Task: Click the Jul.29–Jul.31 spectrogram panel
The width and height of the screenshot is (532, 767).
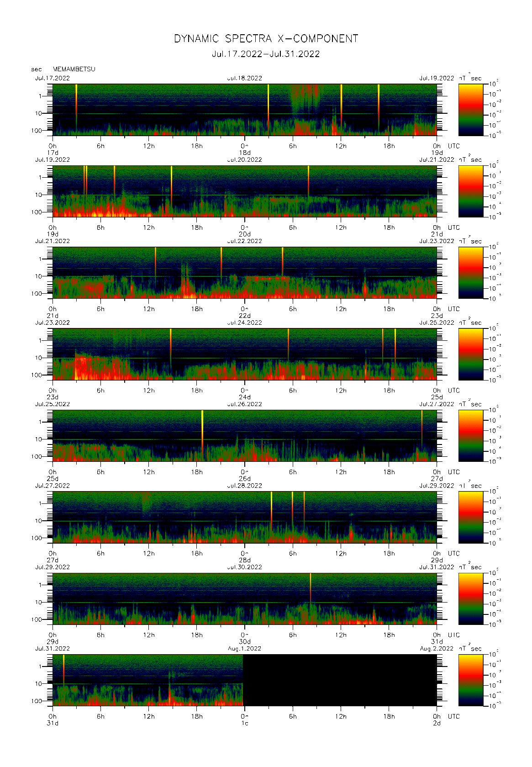Action: coord(245,598)
